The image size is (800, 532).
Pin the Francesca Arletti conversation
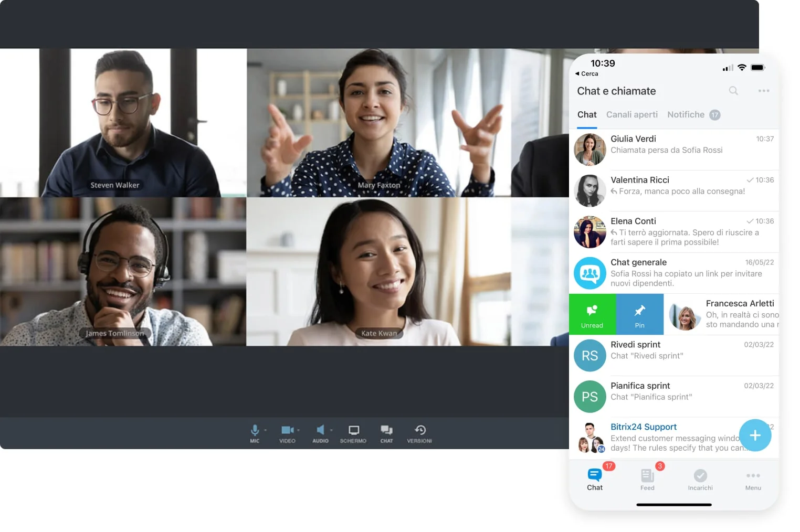[x=639, y=314]
